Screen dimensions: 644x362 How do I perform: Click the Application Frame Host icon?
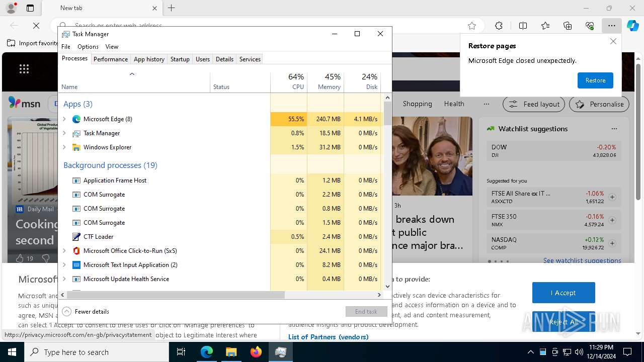point(76,180)
